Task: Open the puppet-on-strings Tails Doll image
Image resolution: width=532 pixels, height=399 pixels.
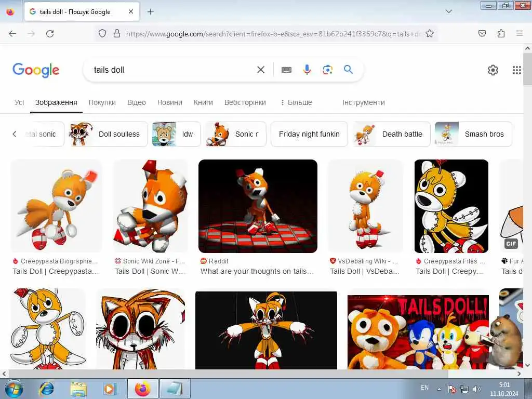Action: coord(267,330)
